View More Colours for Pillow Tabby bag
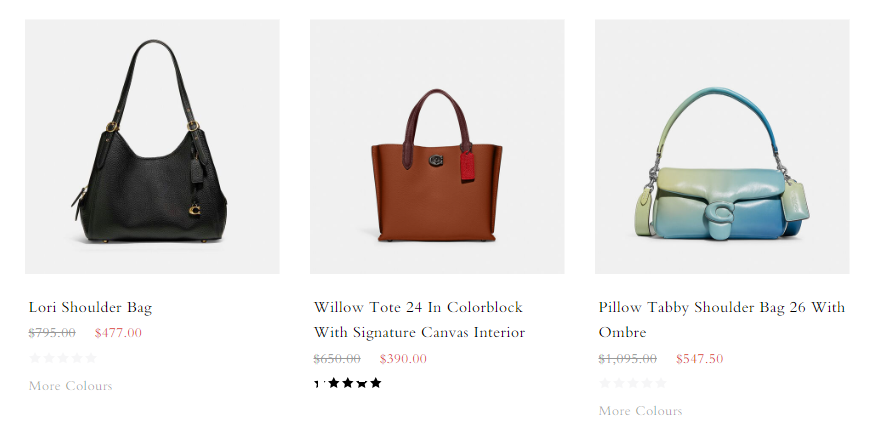The image size is (870, 433). coord(640,411)
